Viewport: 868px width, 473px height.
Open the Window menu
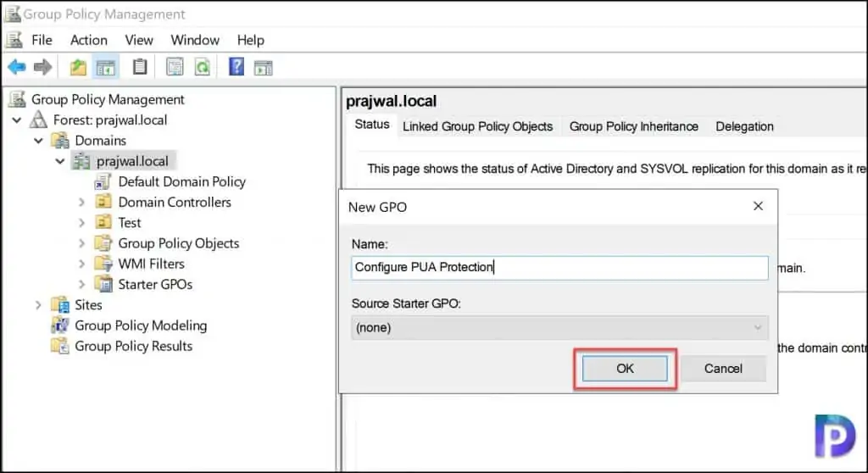point(195,40)
